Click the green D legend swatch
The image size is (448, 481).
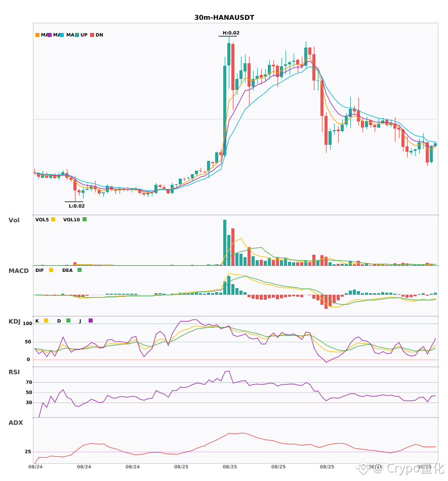[68, 320]
